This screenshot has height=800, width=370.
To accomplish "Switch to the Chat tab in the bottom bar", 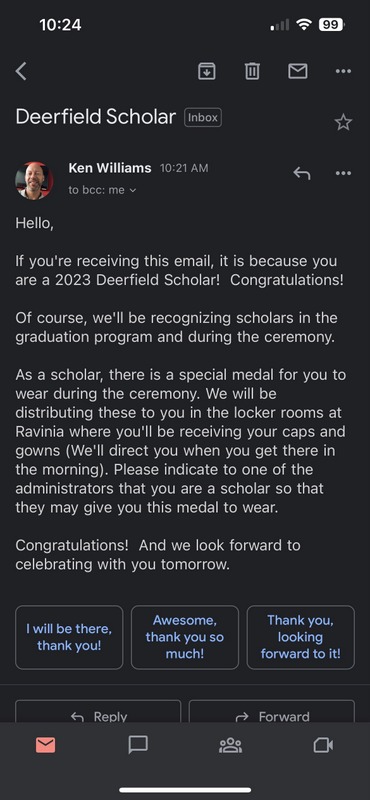I will pyautogui.click(x=138, y=745).
